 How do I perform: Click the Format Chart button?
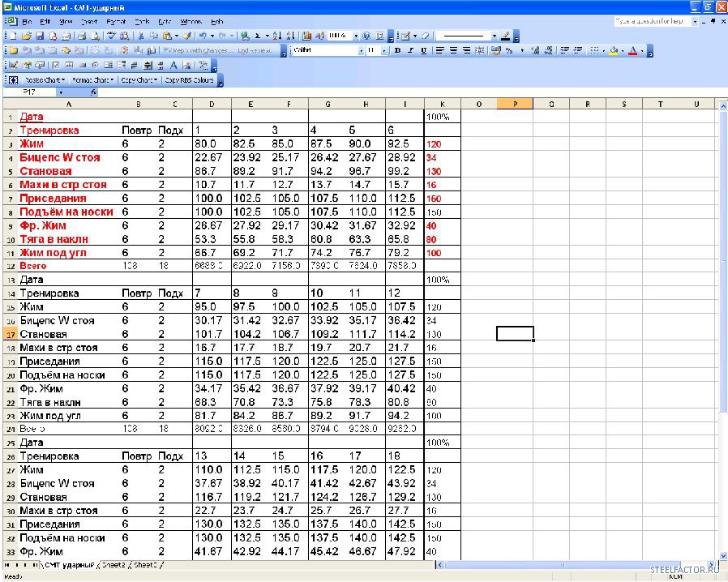pos(92,80)
